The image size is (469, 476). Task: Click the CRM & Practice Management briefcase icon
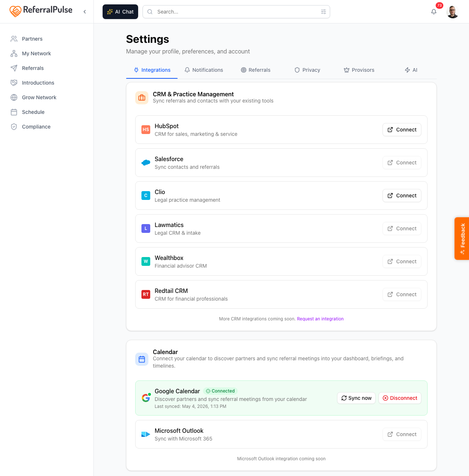coord(142,98)
